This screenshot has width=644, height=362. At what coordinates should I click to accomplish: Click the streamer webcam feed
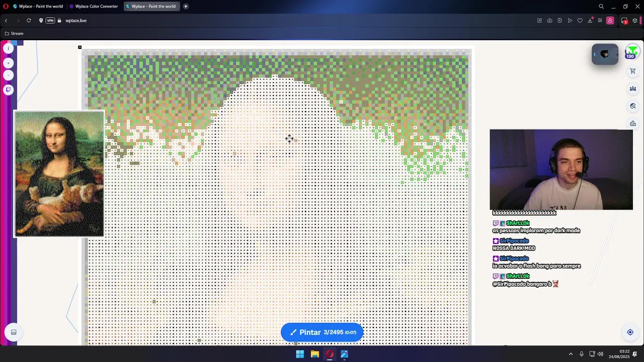[x=561, y=169]
